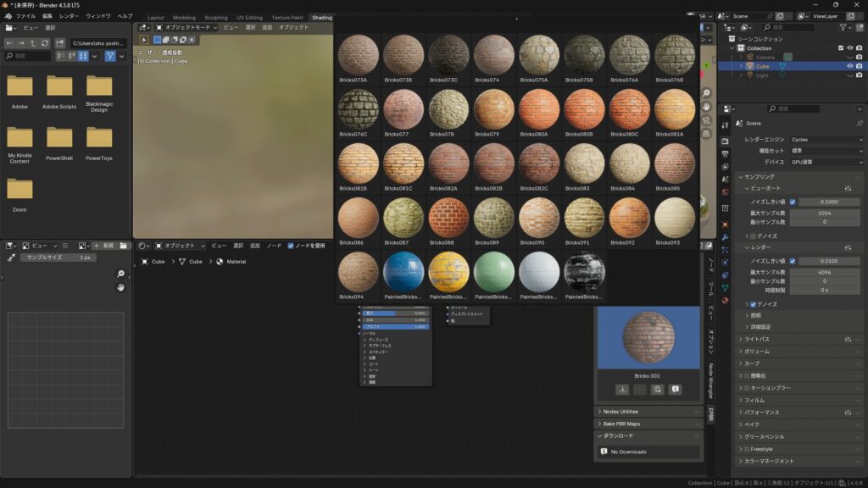Image resolution: width=868 pixels, height=488 pixels.
Task: Click the download icon below Bricks 001 preview
Action: 622,390
